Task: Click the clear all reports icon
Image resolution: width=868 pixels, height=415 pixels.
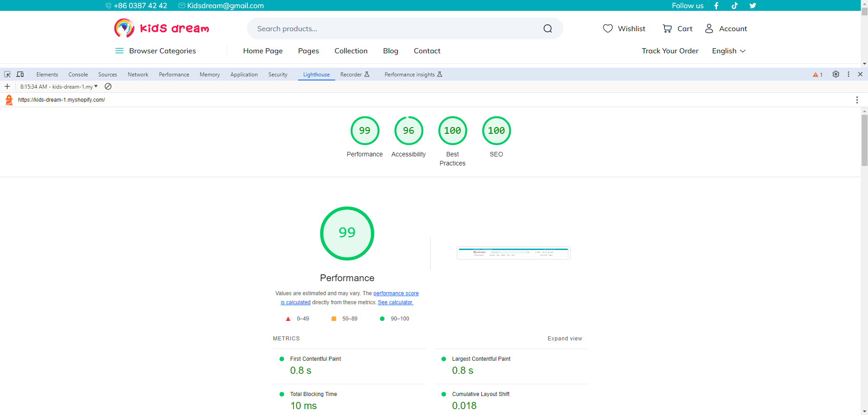Action: click(x=108, y=86)
